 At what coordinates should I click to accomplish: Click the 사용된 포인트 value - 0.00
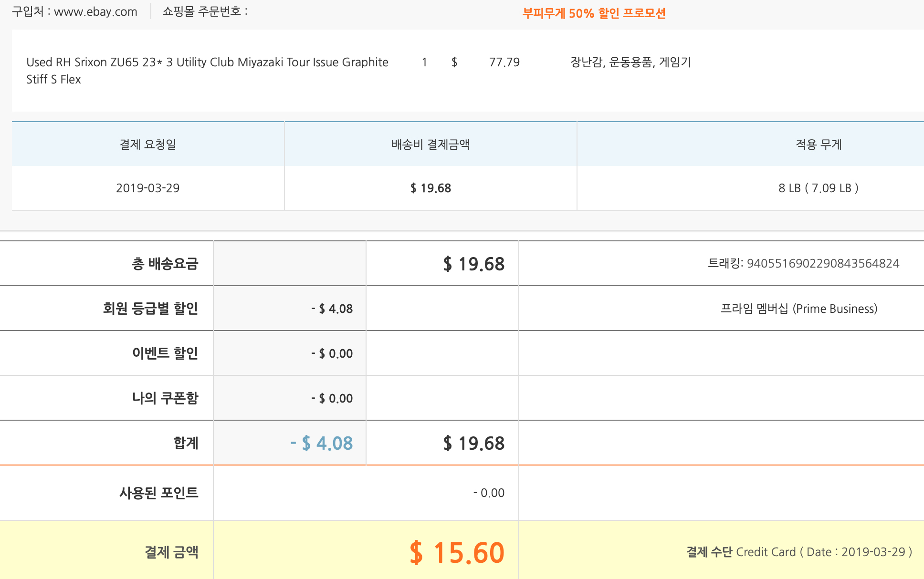click(489, 493)
